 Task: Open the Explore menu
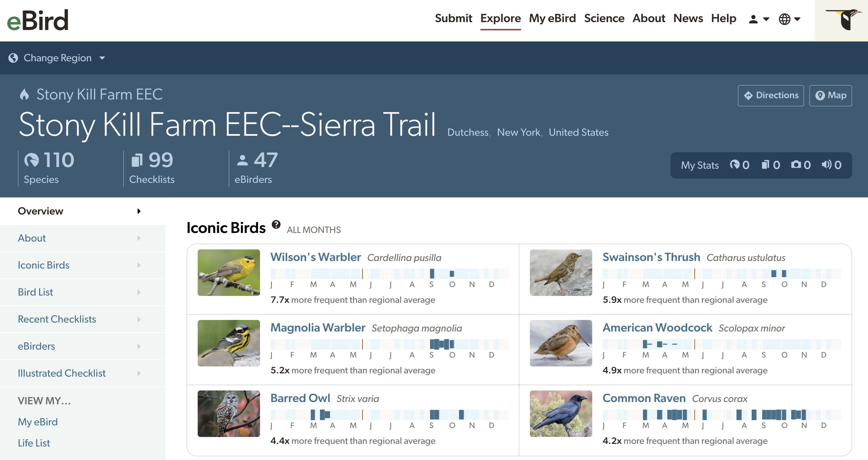pyautogui.click(x=501, y=18)
